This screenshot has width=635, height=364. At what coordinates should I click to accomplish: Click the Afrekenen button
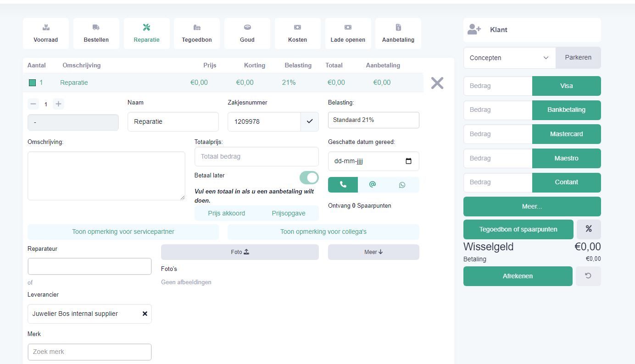(518, 276)
